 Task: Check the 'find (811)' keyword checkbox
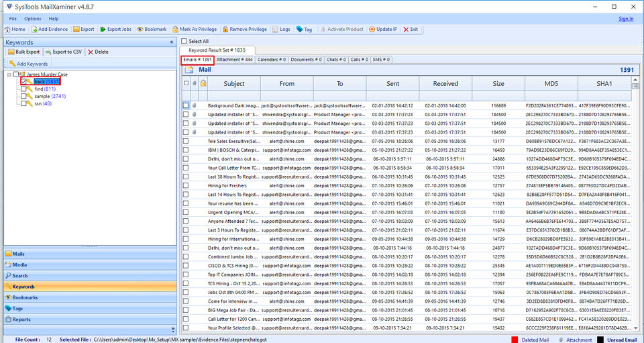[24, 89]
